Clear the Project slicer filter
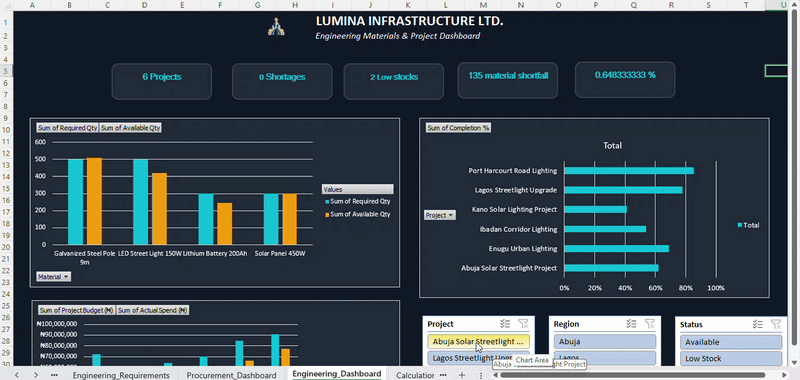 coord(523,323)
